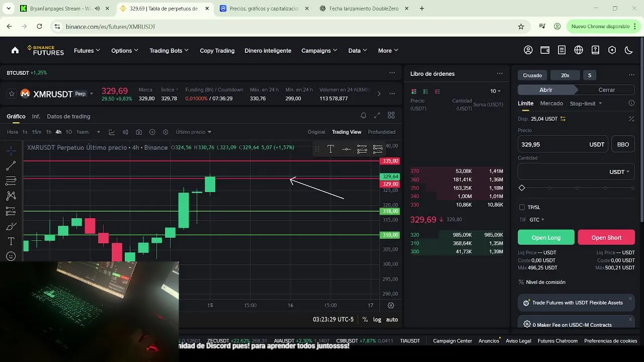Image resolution: width=644 pixels, height=362 pixels.
Task: Select the text annotation tool in left sidebar
Action: tap(11, 241)
